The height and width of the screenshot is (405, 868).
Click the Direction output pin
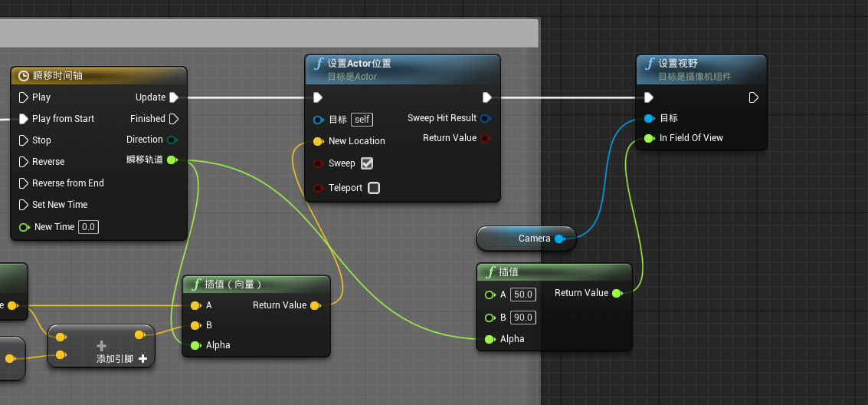coord(172,140)
